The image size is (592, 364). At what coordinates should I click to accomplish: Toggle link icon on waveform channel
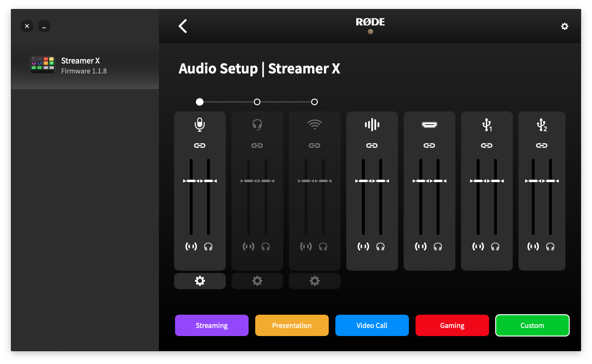pos(372,146)
